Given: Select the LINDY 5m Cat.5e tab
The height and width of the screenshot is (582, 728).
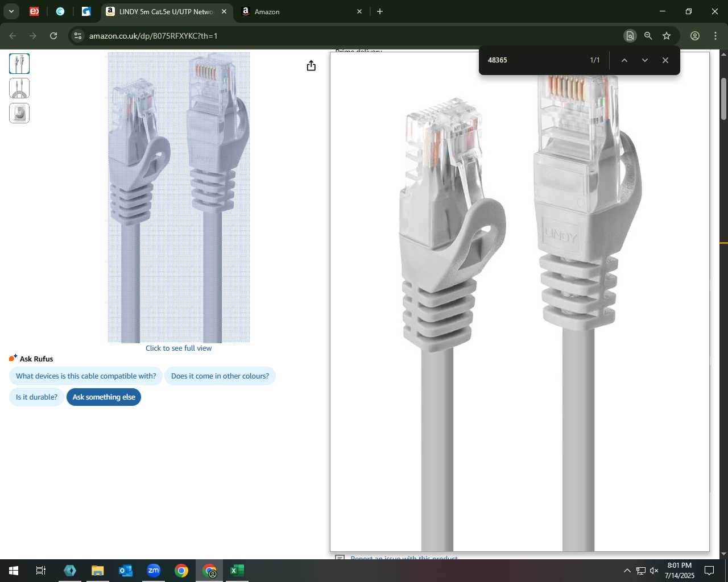Looking at the screenshot, I should [166, 11].
